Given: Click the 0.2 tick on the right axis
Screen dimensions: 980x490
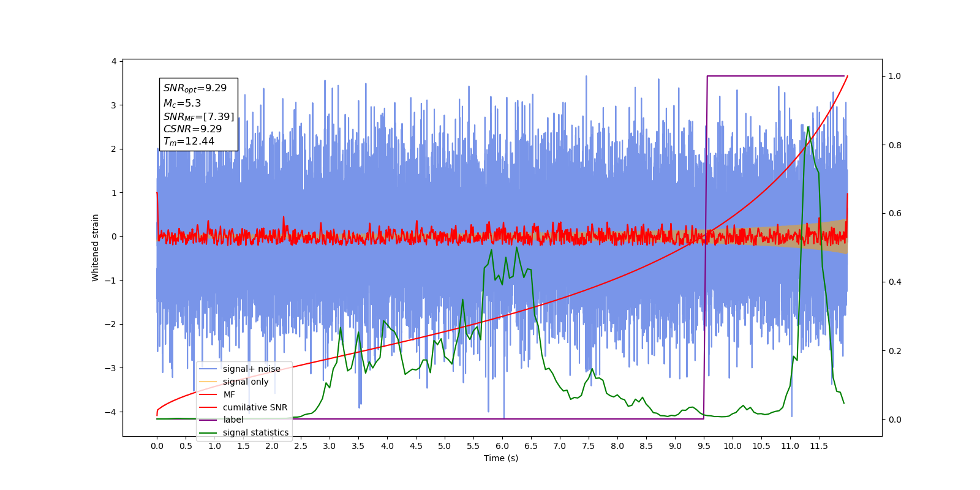Looking at the screenshot, I should coord(895,351).
